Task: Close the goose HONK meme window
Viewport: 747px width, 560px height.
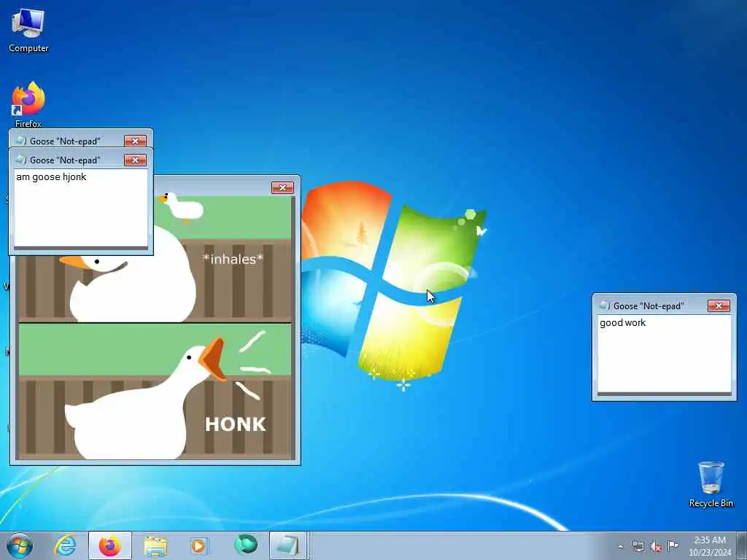Action: pyautogui.click(x=282, y=187)
